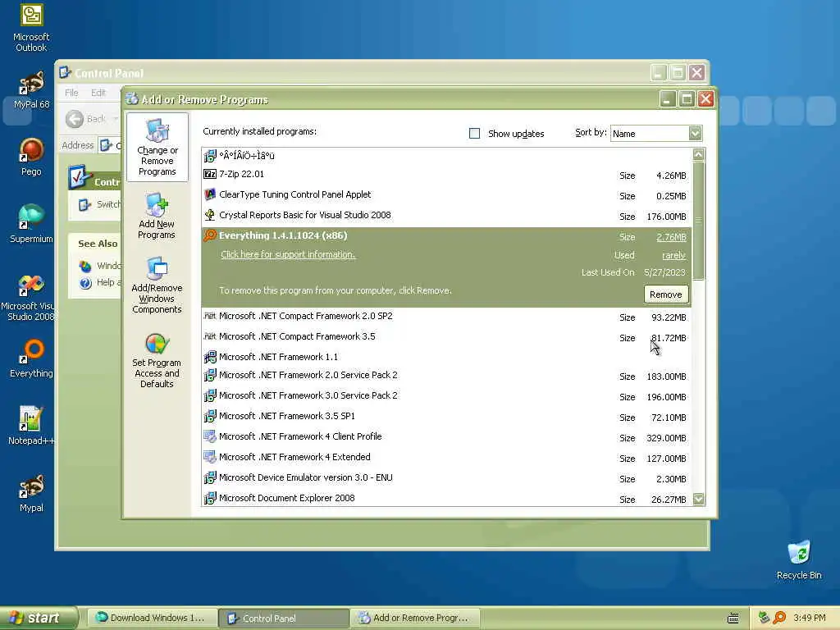Select Microsoft .NET Framework 2.0 Service Pack 2
Viewport: 840px width, 630px height.
click(445, 376)
